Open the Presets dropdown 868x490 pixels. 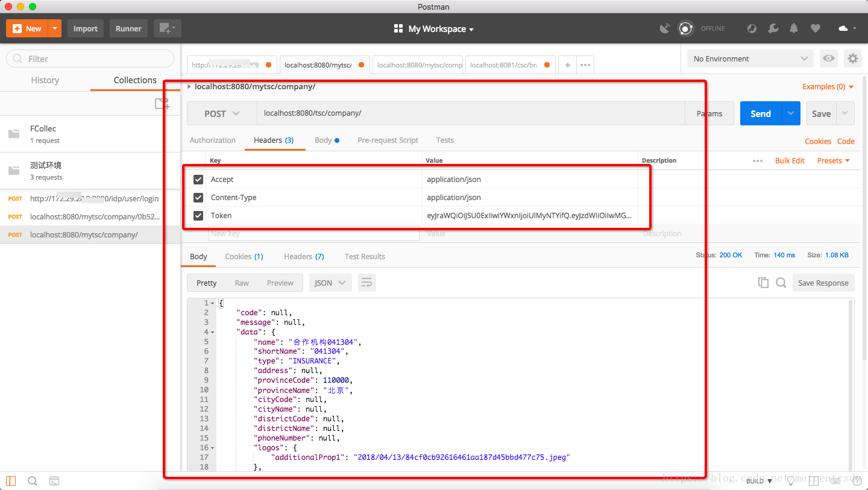tap(834, 161)
